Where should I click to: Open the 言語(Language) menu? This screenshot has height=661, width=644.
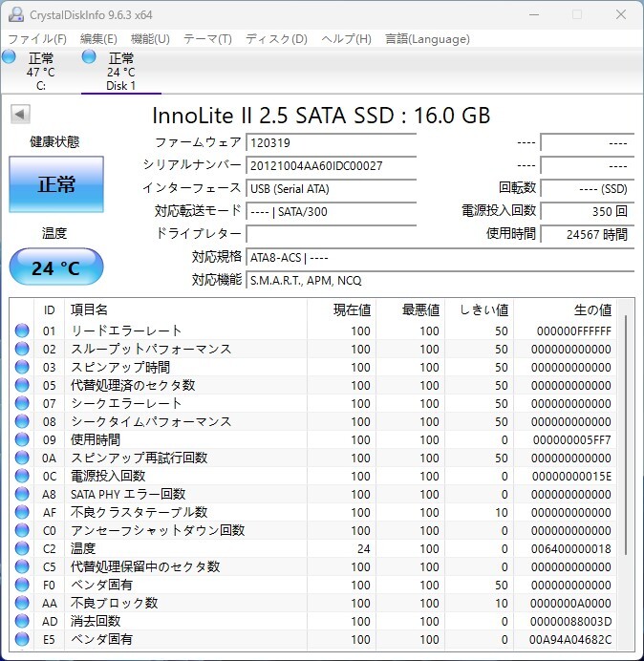[427, 39]
